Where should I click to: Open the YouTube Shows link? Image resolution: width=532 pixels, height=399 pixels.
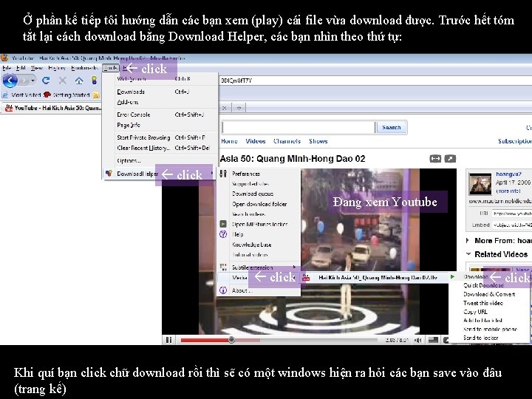pos(318,141)
